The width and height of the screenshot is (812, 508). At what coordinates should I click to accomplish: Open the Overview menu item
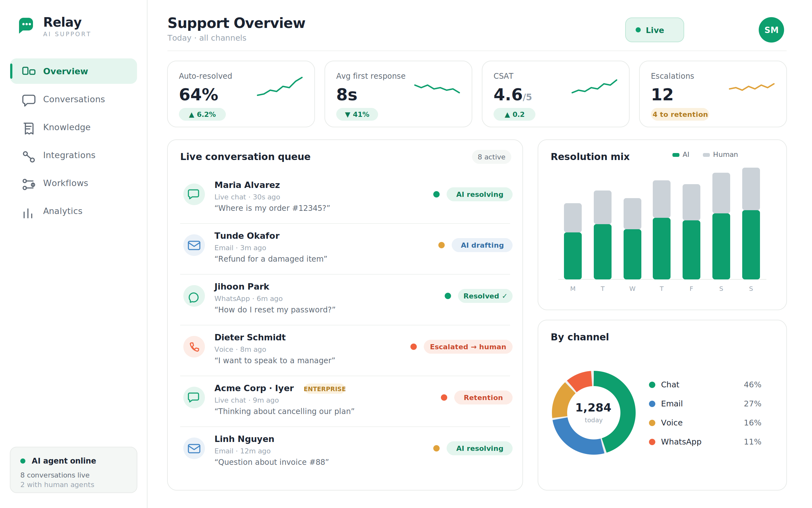pyautogui.click(x=74, y=71)
